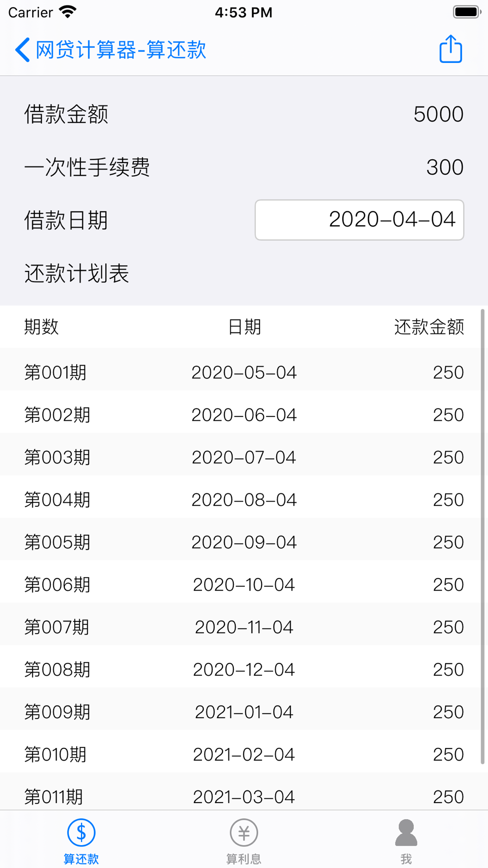This screenshot has width=488, height=868.
Task: Select row 第001期 dated 2020-05-04
Action: [241, 372]
